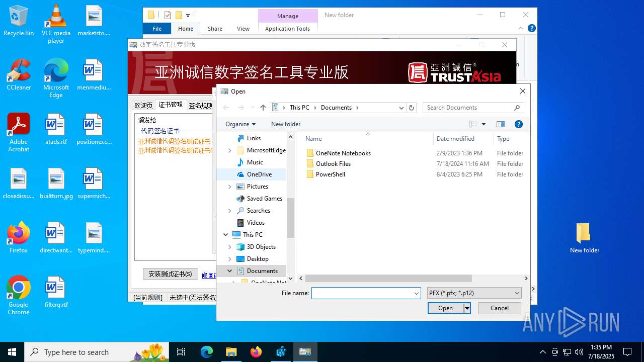Screen dimensions: 644x362
Task: Click the 安装测试证书(S) button
Action: click(170, 274)
